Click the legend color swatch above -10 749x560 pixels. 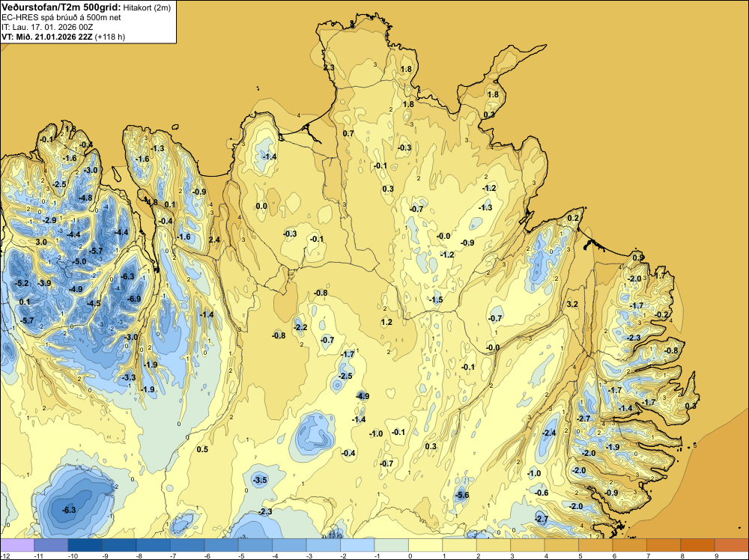coord(85,545)
